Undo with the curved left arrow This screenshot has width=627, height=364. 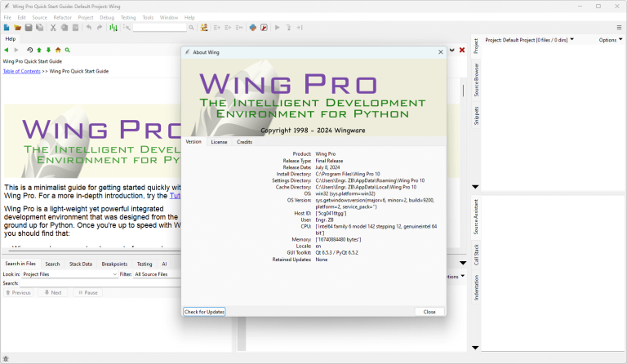89,28
